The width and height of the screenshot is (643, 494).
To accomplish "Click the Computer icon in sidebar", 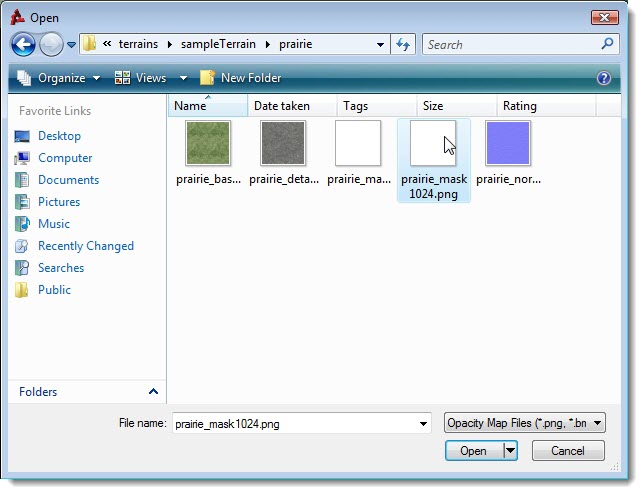I will click(22, 158).
